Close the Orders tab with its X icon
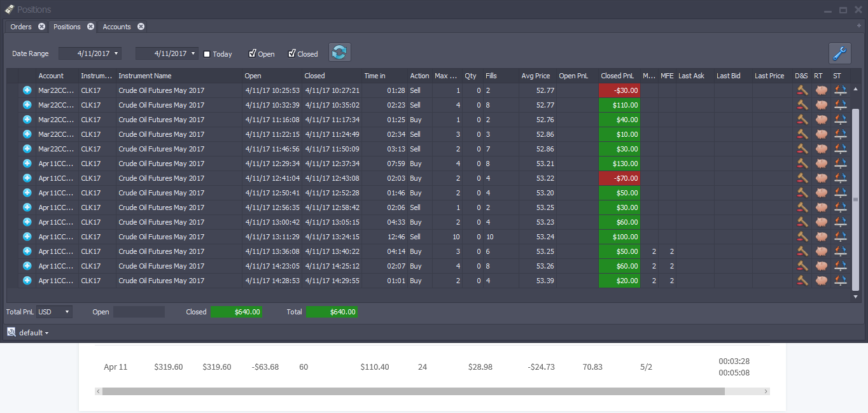 coord(41,27)
